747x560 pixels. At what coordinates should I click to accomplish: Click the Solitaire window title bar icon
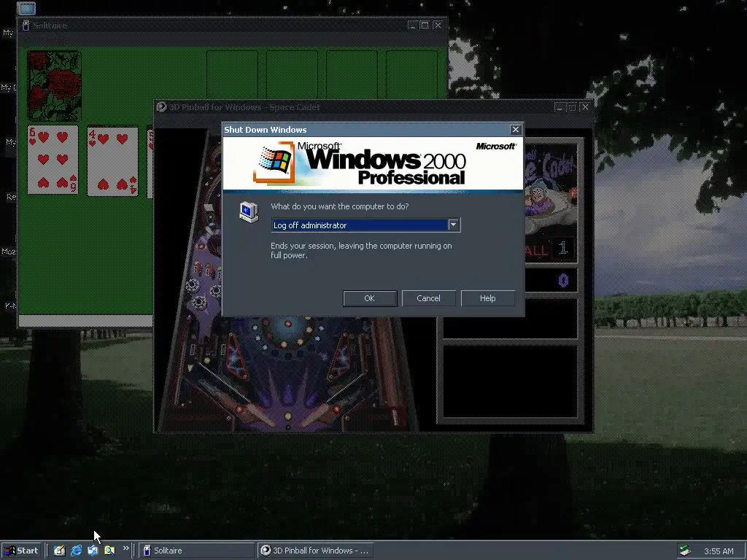pyautogui.click(x=26, y=26)
